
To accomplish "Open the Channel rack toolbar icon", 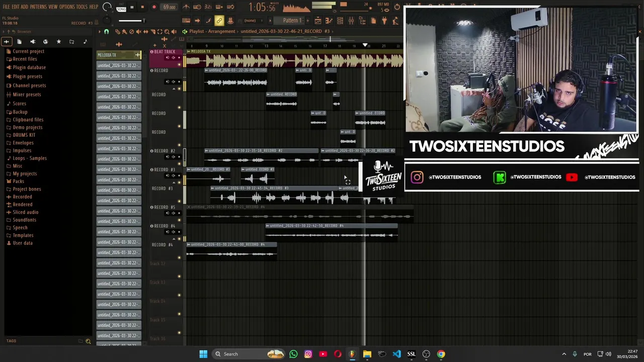I will [x=340, y=21].
